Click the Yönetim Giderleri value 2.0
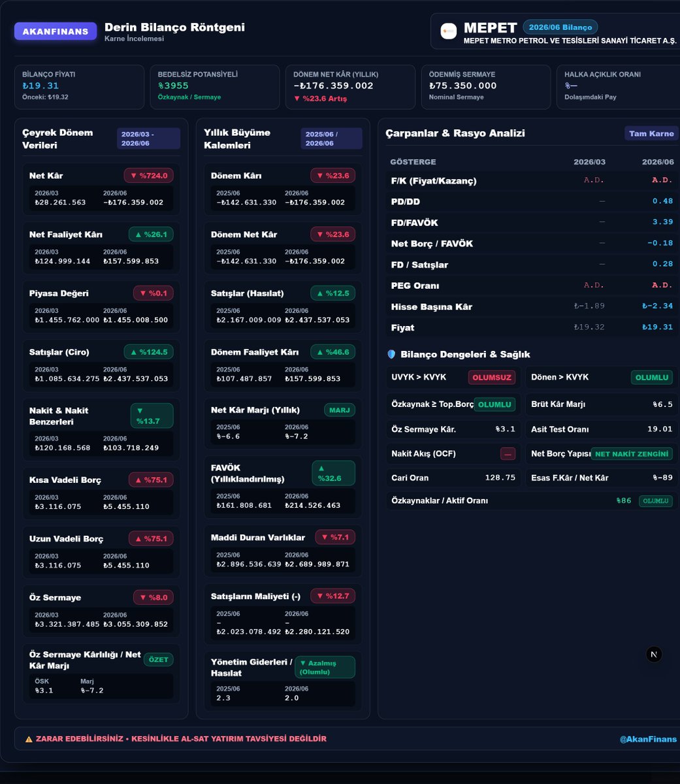This screenshot has width=680, height=784. (x=291, y=698)
